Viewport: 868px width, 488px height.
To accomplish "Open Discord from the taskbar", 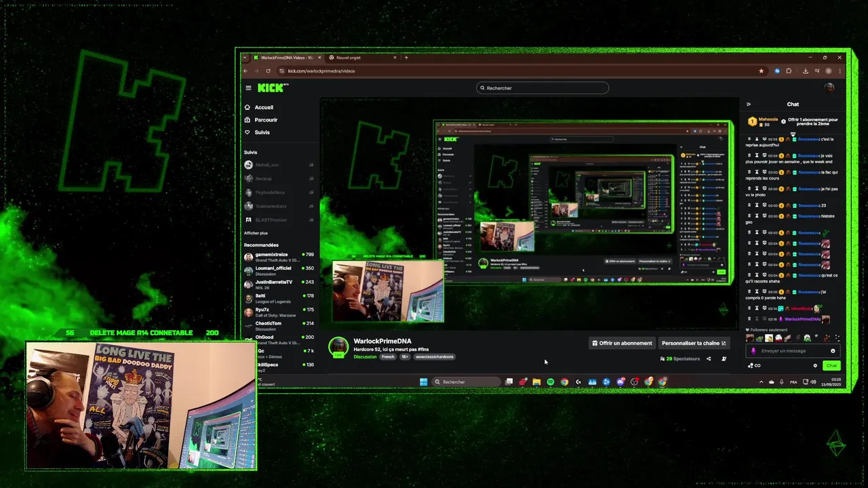I will [x=620, y=382].
